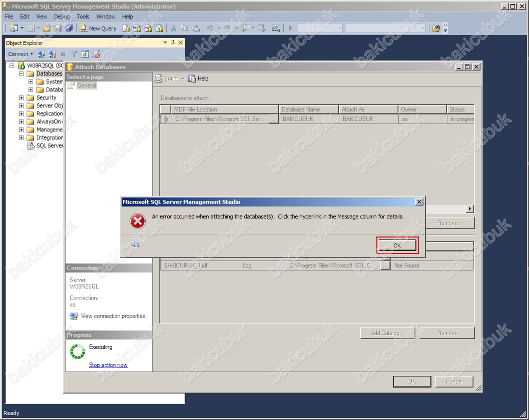Select the General page in Attach Databases

point(87,85)
